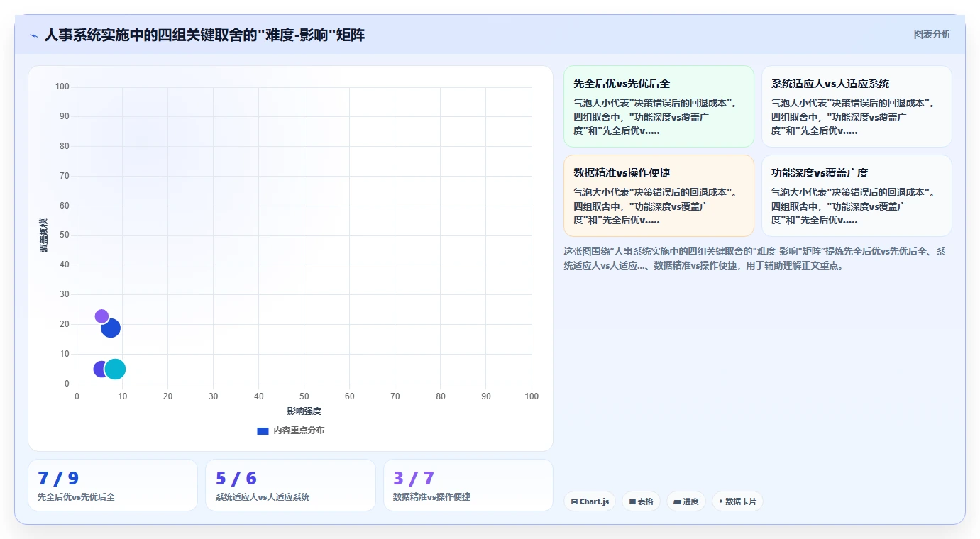Screen dimensions: 980x539
Task: Click the Chart.js tag
Action: pyautogui.click(x=590, y=501)
